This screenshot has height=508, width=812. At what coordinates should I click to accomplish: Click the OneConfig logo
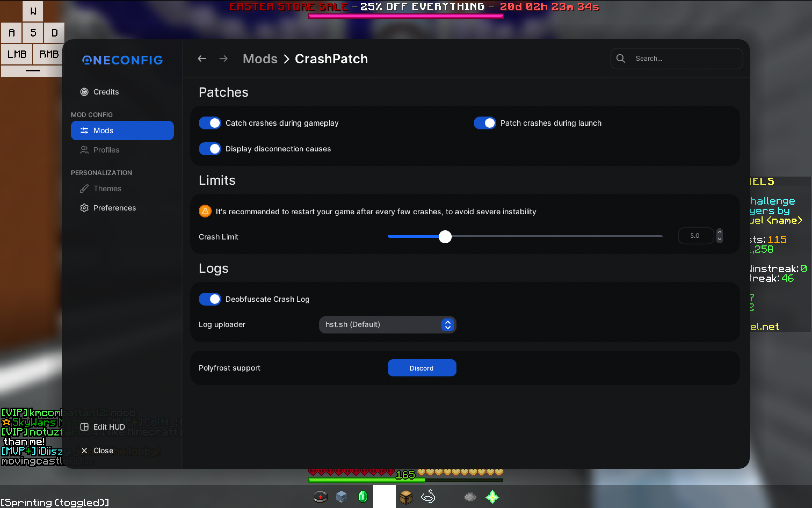[x=123, y=60]
